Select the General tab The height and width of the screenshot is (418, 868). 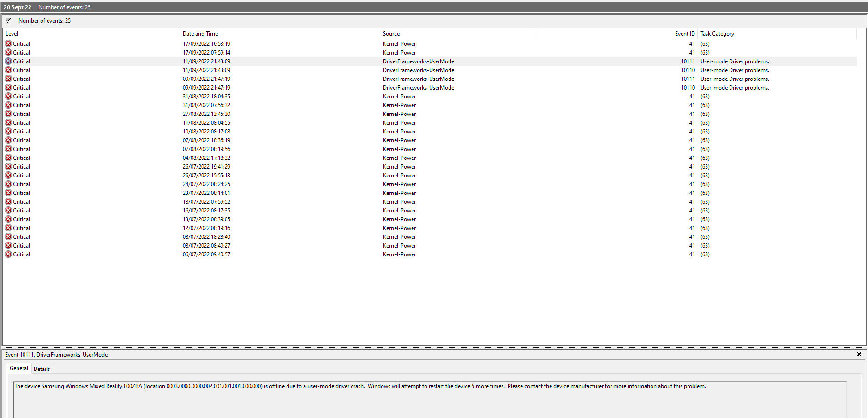coord(19,368)
